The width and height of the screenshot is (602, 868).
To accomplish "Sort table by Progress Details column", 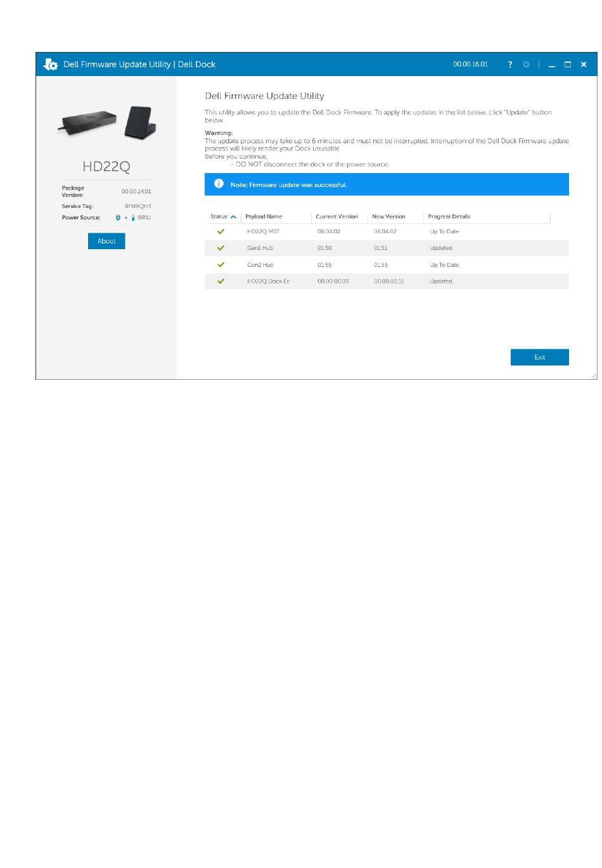I will coord(449,217).
